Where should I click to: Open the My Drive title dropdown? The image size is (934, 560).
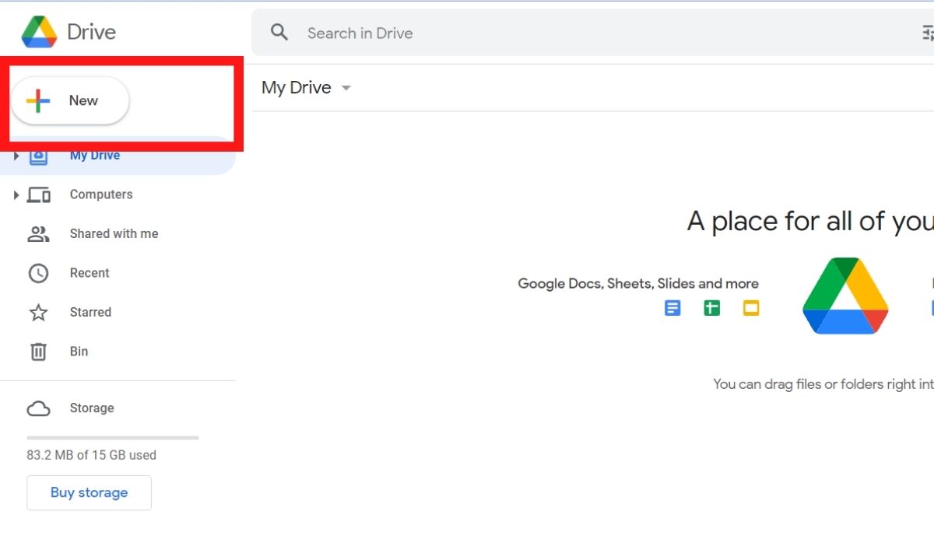coord(346,88)
